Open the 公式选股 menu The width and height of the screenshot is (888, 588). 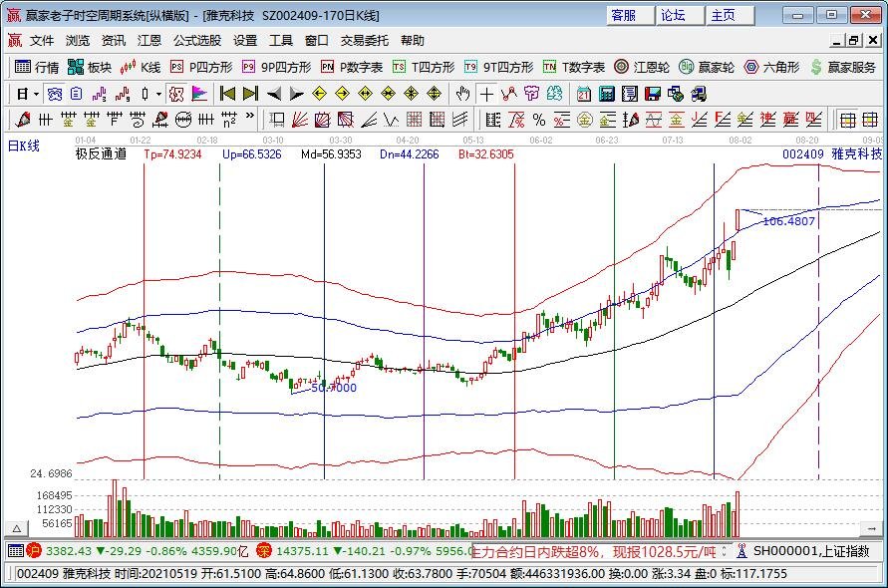(x=197, y=41)
